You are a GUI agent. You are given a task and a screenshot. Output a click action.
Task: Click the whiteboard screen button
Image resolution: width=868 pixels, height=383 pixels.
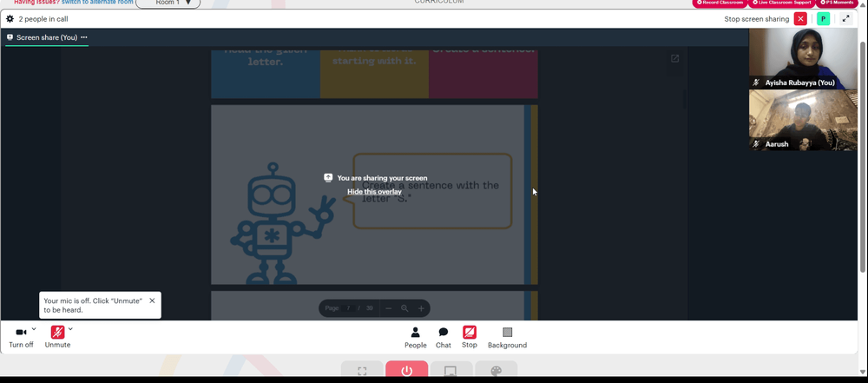click(451, 370)
